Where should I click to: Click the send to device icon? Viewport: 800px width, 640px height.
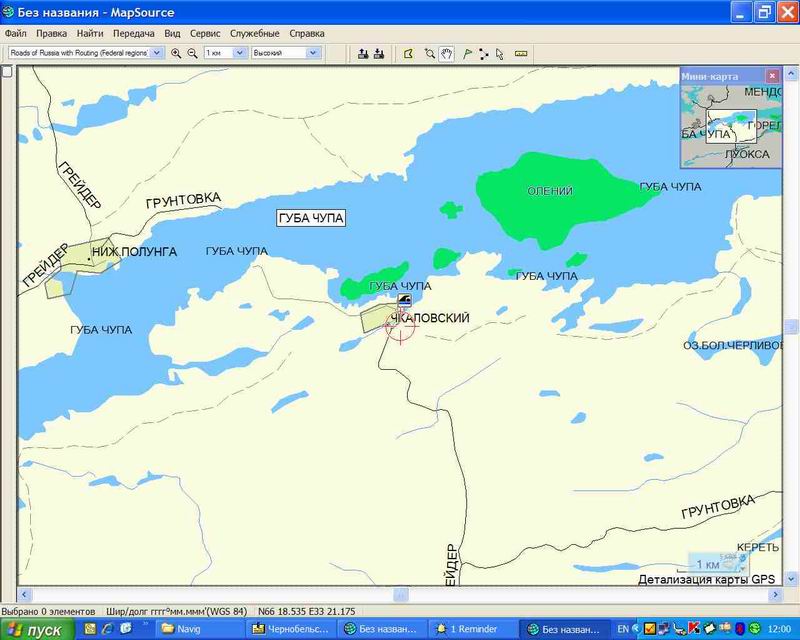point(362,53)
